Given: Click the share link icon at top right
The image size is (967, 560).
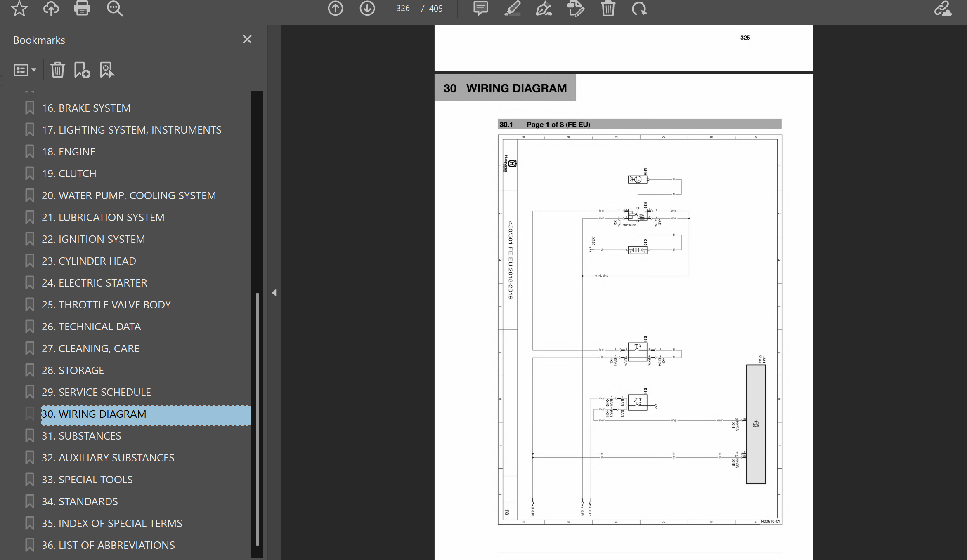Looking at the screenshot, I should [943, 8].
